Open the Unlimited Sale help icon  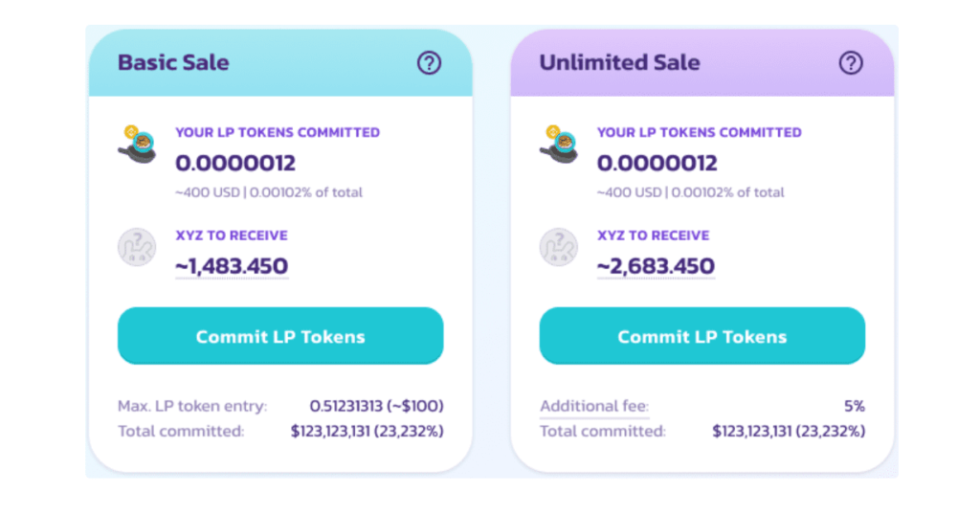[x=851, y=62]
